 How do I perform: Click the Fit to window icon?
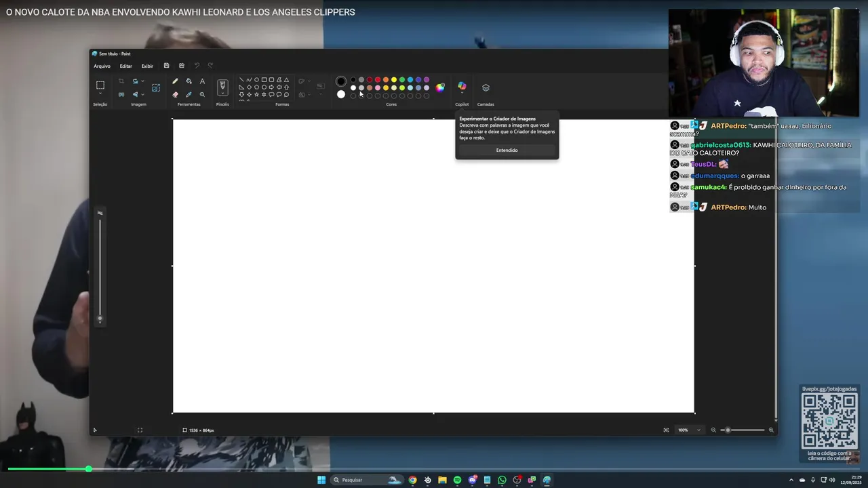pos(666,430)
